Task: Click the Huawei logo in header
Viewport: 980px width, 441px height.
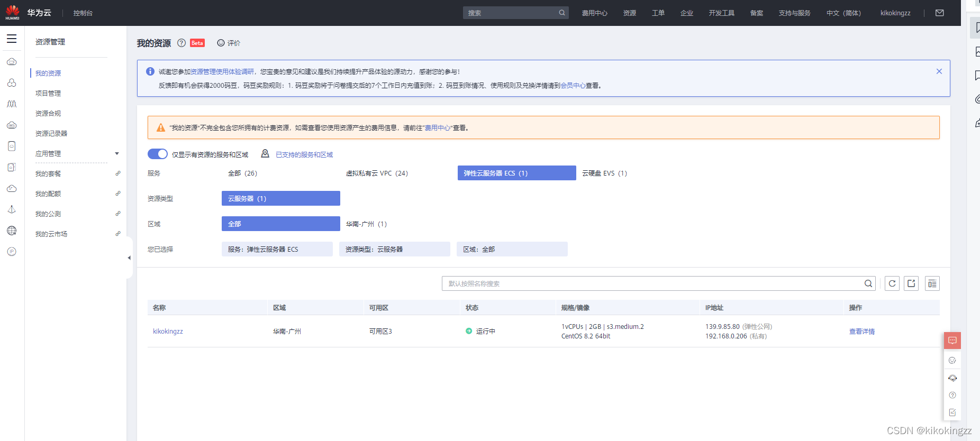Action: [x=12, y=13]
